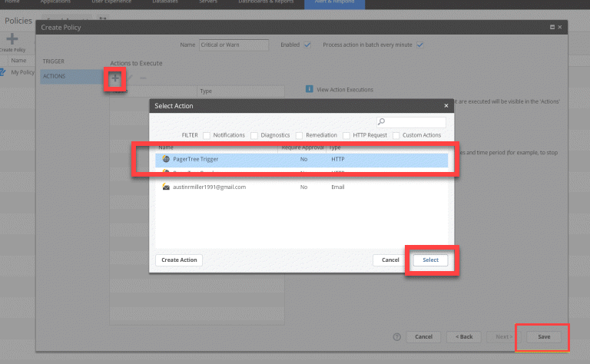Image resolution: width=590 pixels, height=364 pixels.
Task: Close the Select Action dialog with X
Action: pyautogui.click(x=446, y=105)
